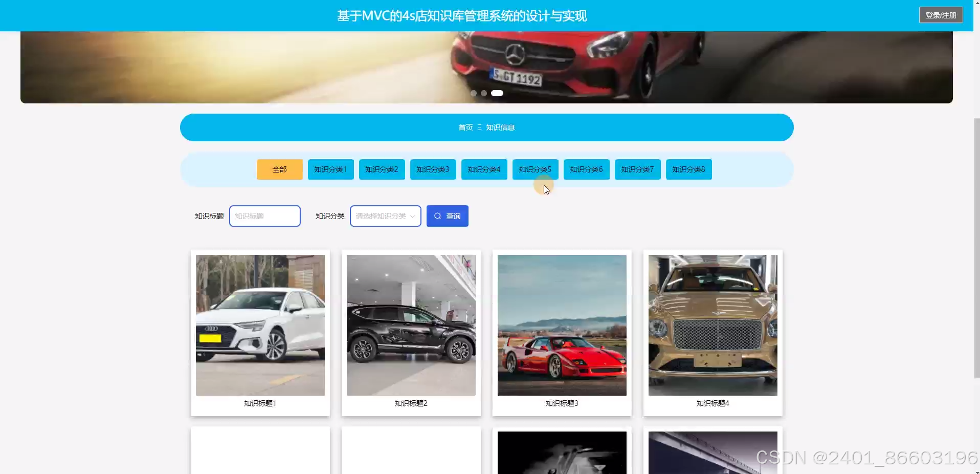
Task: Select the 全部 category tab
Action: tap(280, 169)
